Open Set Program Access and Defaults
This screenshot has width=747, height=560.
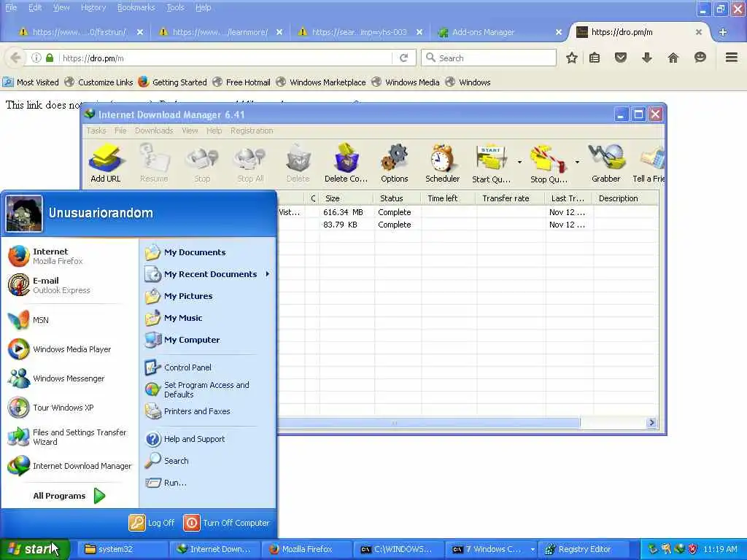click(197, 389)
